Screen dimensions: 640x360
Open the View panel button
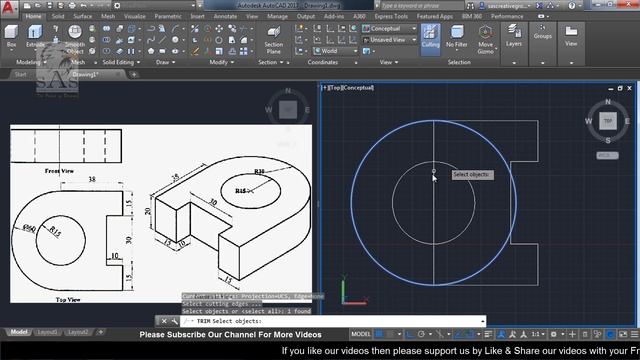click(x=571, y=36)
